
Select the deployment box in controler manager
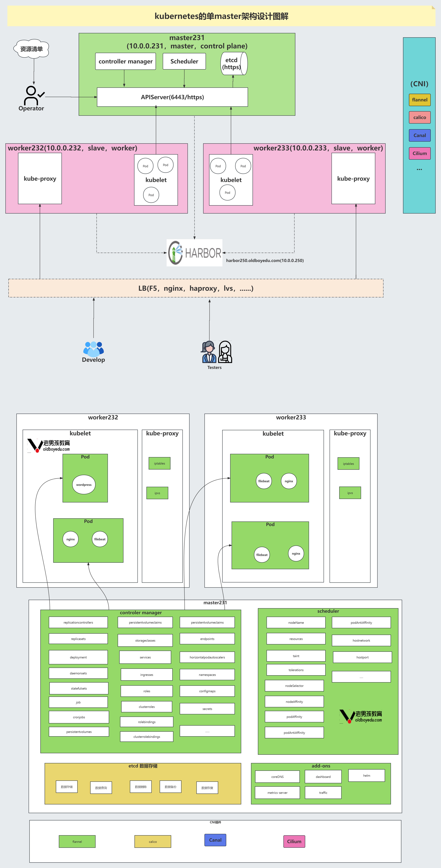pos(78,657)
